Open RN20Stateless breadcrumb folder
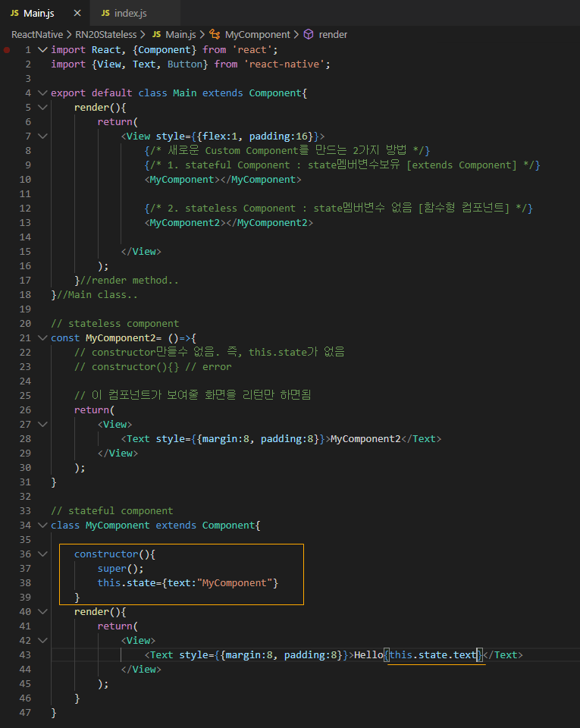The image size is (580, 728). click(106, 34)
